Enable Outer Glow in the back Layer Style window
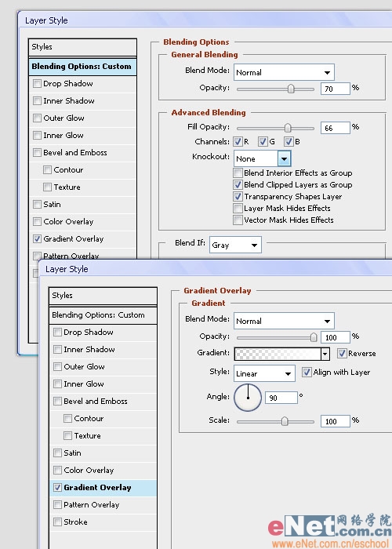Screen dimensions: 392x549 (37, 118)
